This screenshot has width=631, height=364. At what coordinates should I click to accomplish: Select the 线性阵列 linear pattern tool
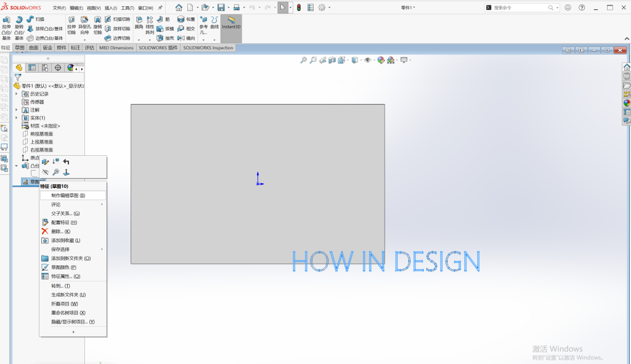click(150, 26)
